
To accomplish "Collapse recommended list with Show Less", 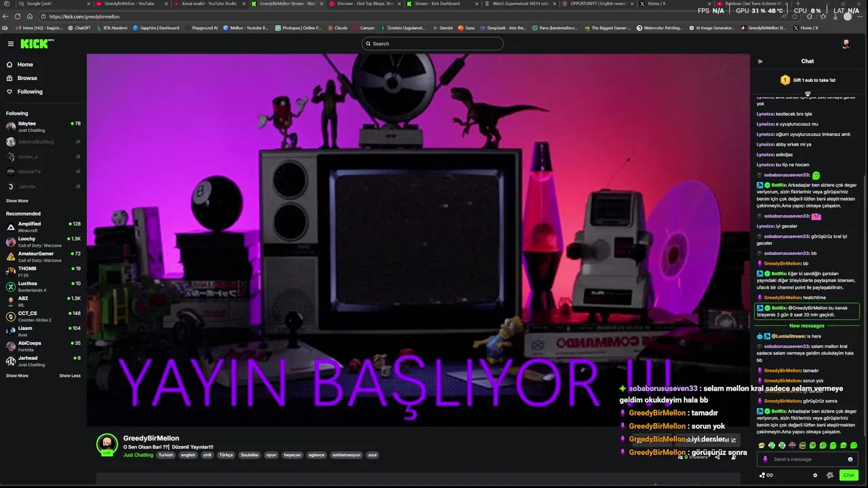I will pyautogui.click(x=70, y=375).
